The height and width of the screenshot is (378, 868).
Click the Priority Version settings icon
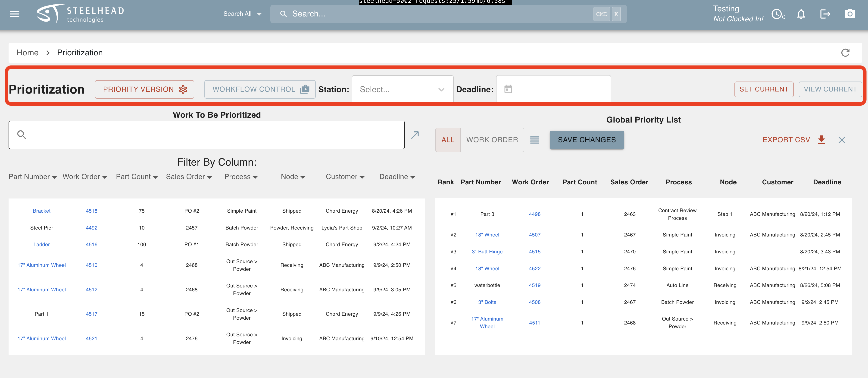click(183, 89)
